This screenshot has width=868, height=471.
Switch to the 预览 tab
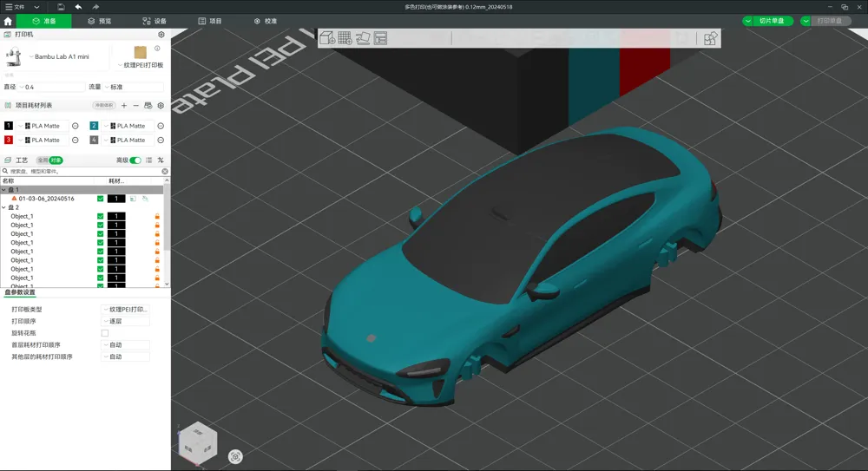[x=99, y=21]
